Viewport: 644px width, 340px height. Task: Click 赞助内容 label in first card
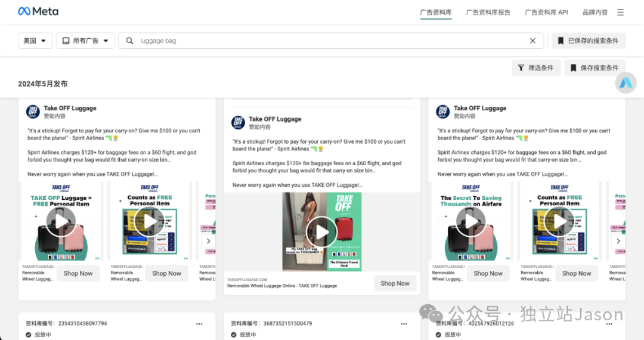pos(55,116)
